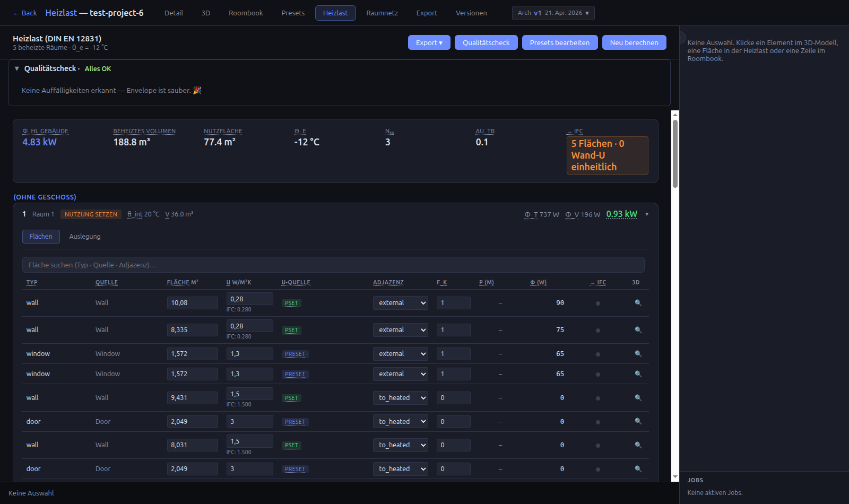Open the Arch v1 version selector

[x=553, y=13]
